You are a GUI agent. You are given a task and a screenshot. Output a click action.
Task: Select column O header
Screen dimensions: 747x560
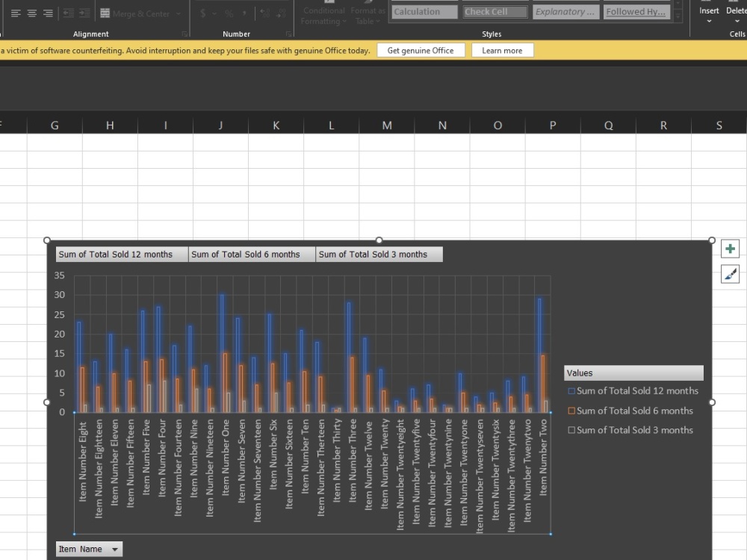(x=498, y=125)
